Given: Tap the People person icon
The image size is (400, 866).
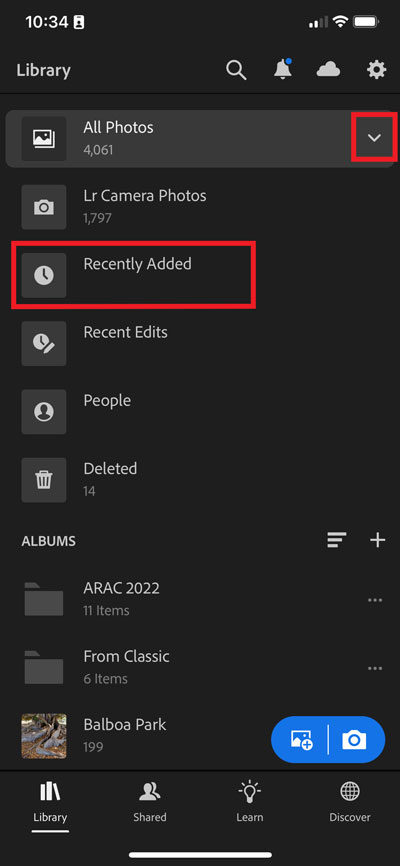Looking at the screenshot, I should [x=44, y=411].
